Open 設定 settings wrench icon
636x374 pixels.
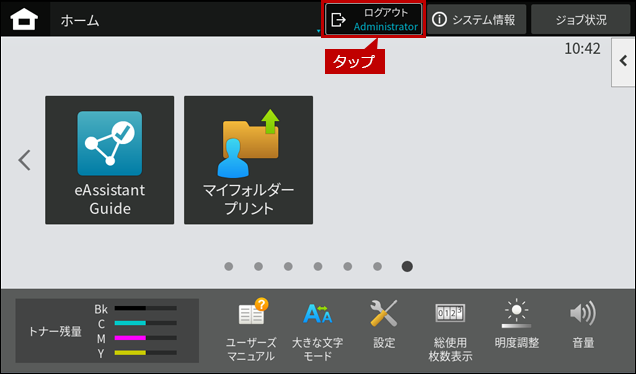click(x=384, y=325)
